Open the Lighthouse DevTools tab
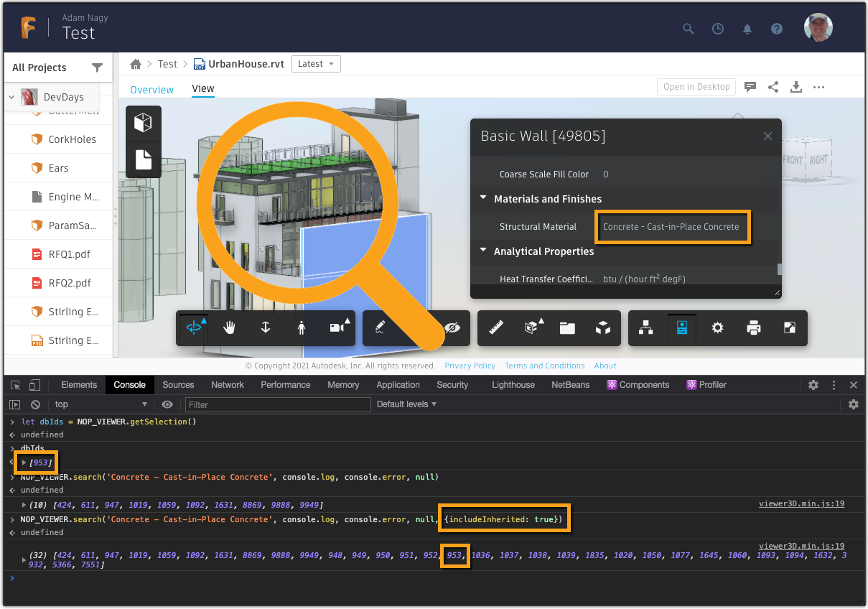The width and height of the screenshot is (868, 609). click(x=513, y=385)
